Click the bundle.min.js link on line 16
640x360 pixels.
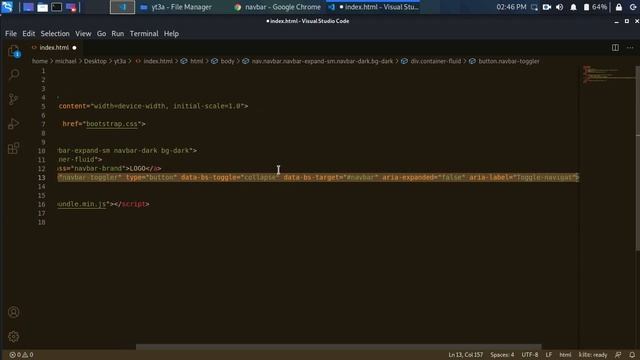click(82, 204)
